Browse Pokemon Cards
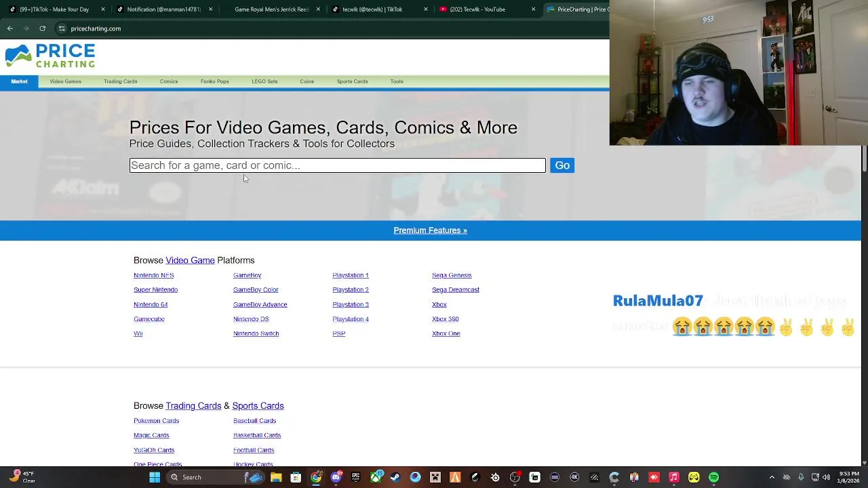This screenshot has height=488, width=868. pyautogui.click(x=156, y=421)
